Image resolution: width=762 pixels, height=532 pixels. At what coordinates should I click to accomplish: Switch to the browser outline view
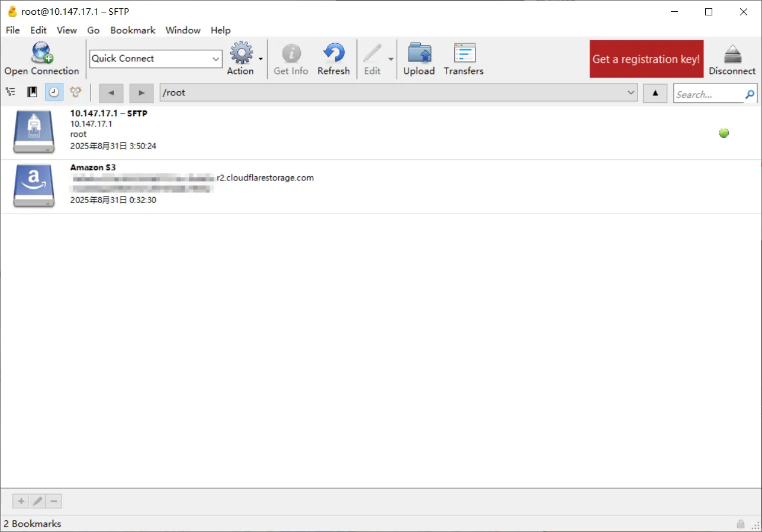(11, 92)
